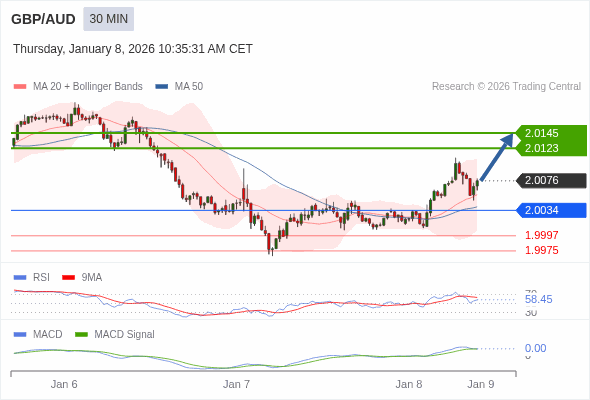Click the 1.9975 support value

click(541, 250)
